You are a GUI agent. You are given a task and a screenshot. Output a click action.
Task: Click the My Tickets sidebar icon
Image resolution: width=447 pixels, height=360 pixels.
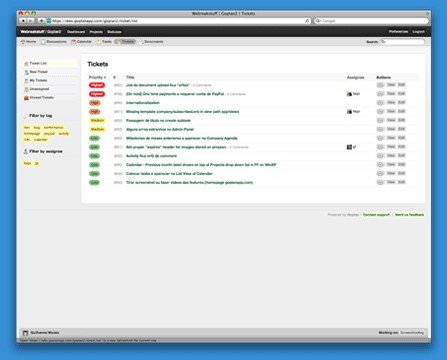[26, 81]
